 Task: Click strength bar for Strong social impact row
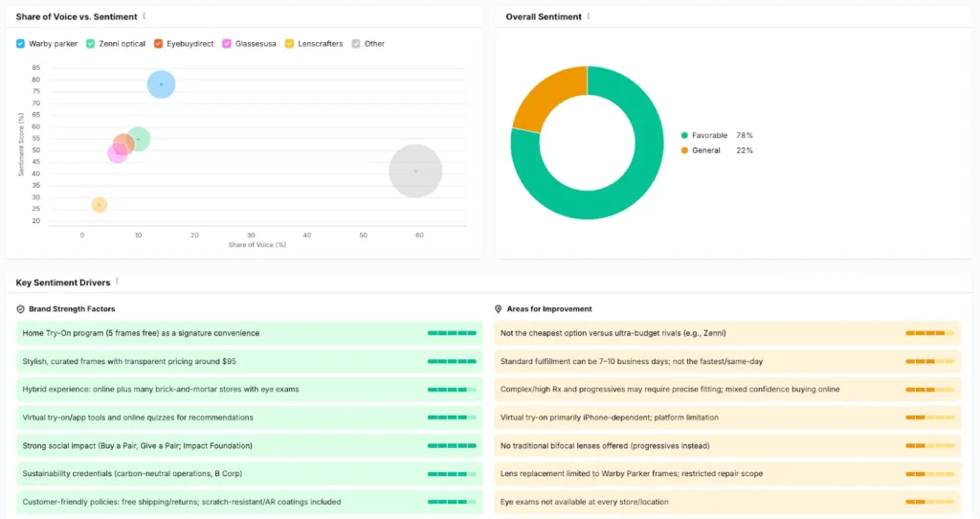[452, 446]
